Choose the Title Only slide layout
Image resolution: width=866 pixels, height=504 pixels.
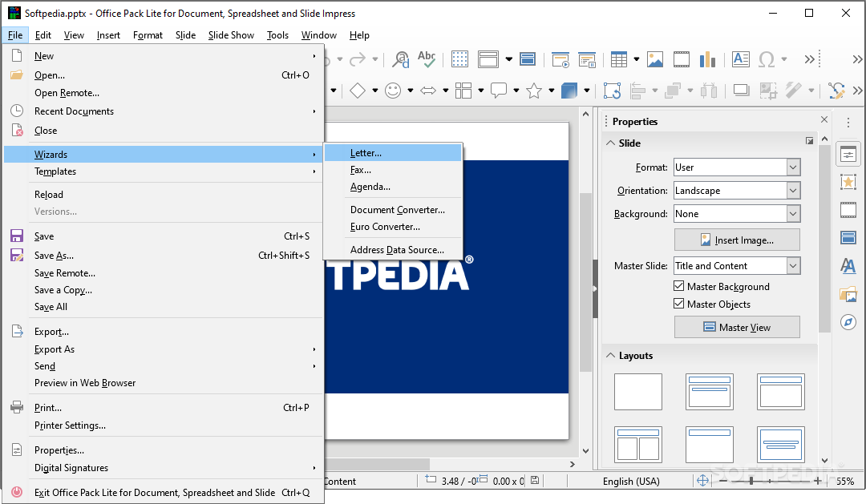click(x=709, y=445)
